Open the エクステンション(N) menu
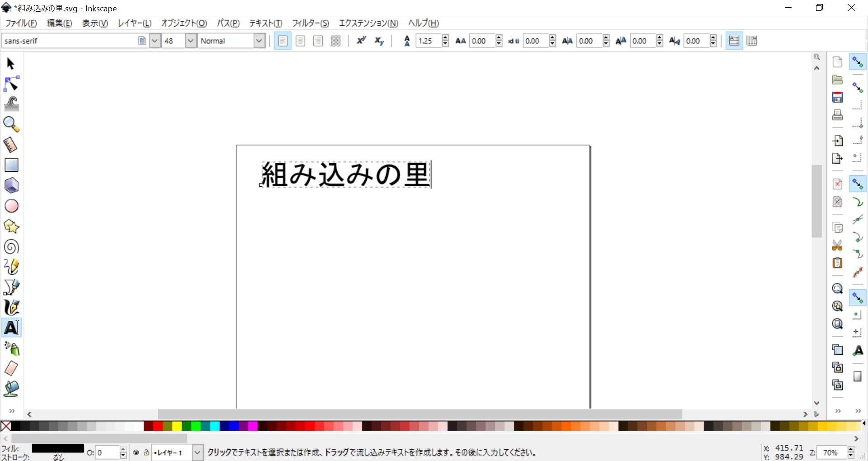 [368, 23]
